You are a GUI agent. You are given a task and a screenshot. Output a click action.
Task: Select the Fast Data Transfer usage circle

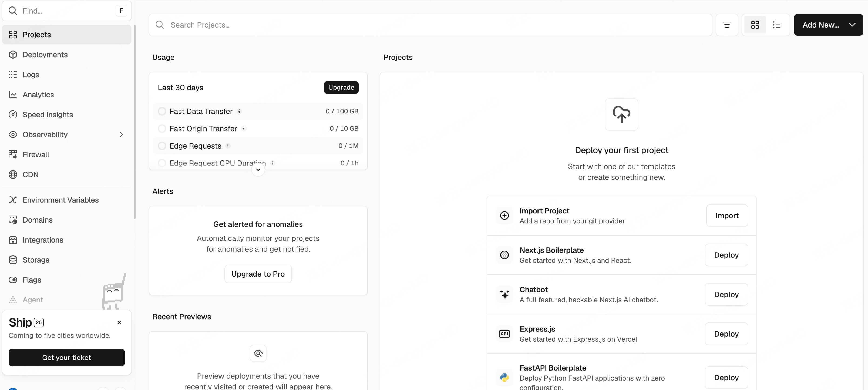(162, 111)
